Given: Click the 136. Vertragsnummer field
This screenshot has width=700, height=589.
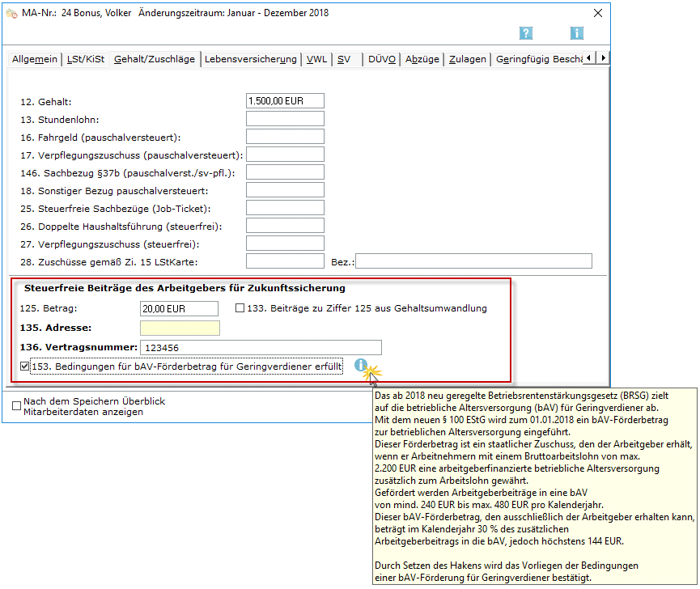Looking at the screenshot, I should [x=261, y=347].
